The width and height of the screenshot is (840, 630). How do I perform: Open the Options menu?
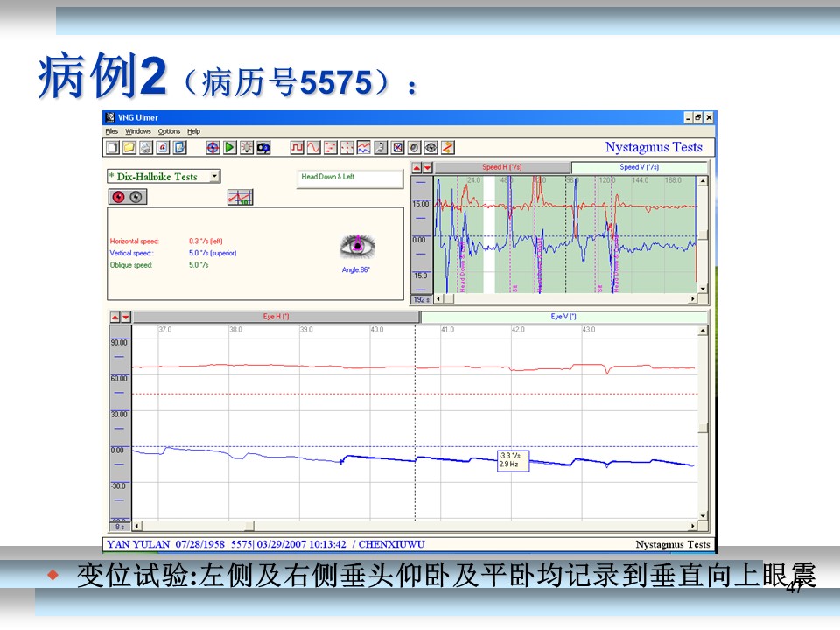click(x=169, y=131)
